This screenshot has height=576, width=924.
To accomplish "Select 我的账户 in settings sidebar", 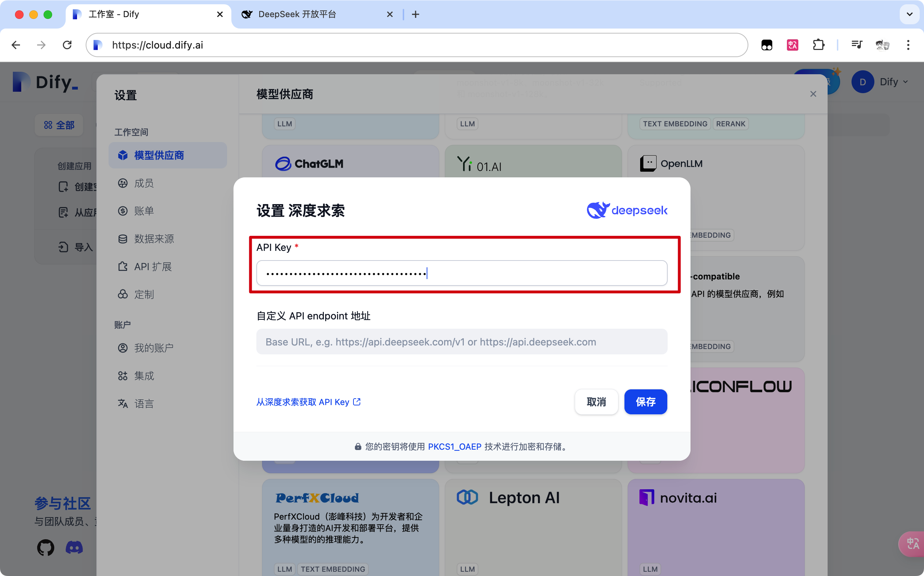I will pyautogui.click(x=168, y=348).
